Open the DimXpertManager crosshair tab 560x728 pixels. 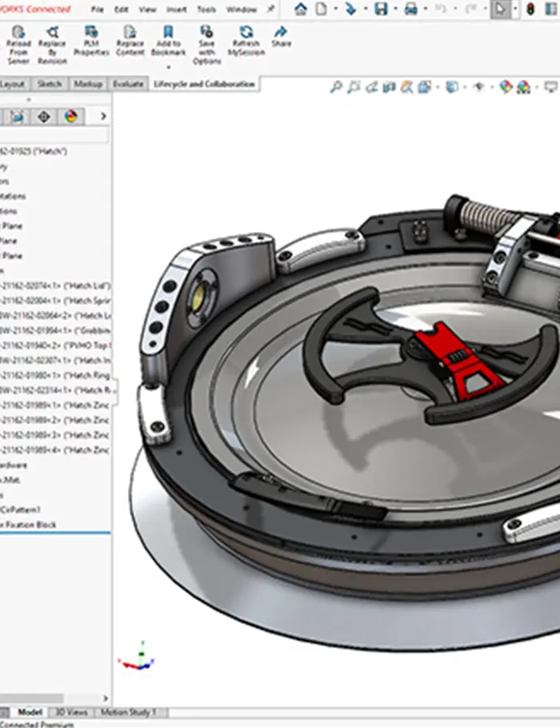[x=44, y=116]
